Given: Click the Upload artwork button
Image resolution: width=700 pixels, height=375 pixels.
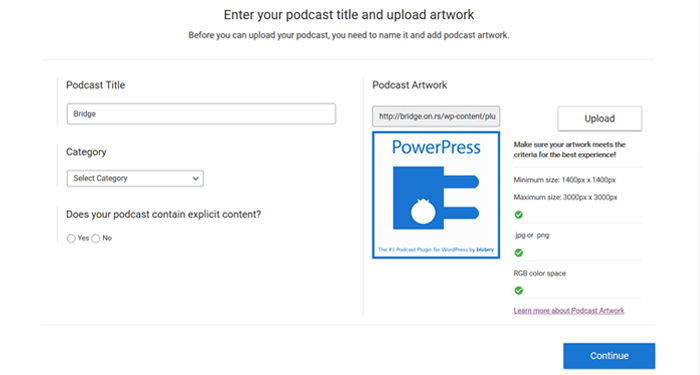Looking at the screenshot, I should pos(600,118).
